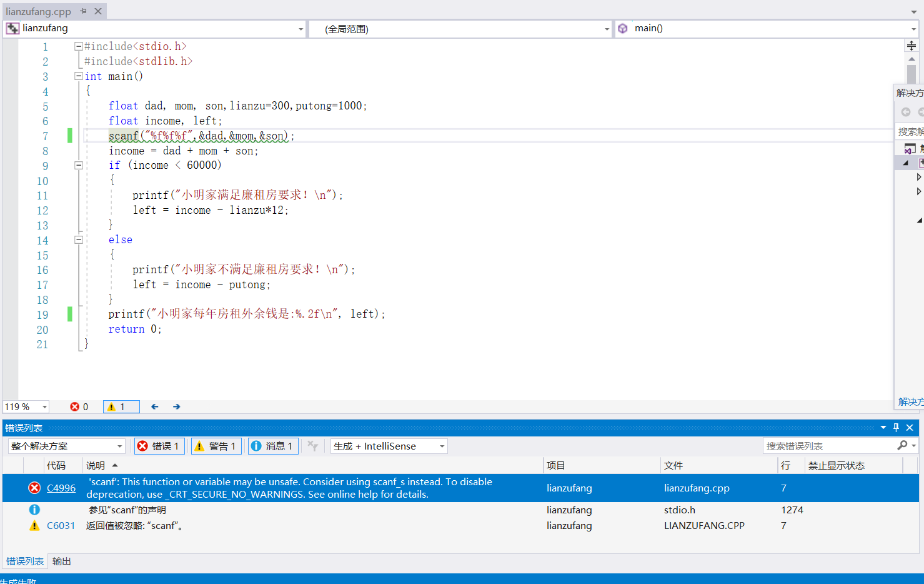
Task: Open the 119% zoom level control
Action: [x=25, y=406]
